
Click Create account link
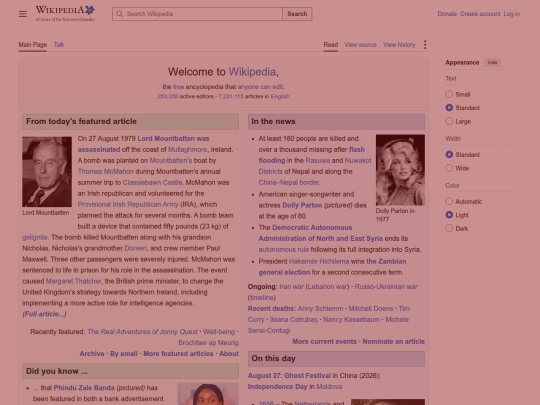480,14
